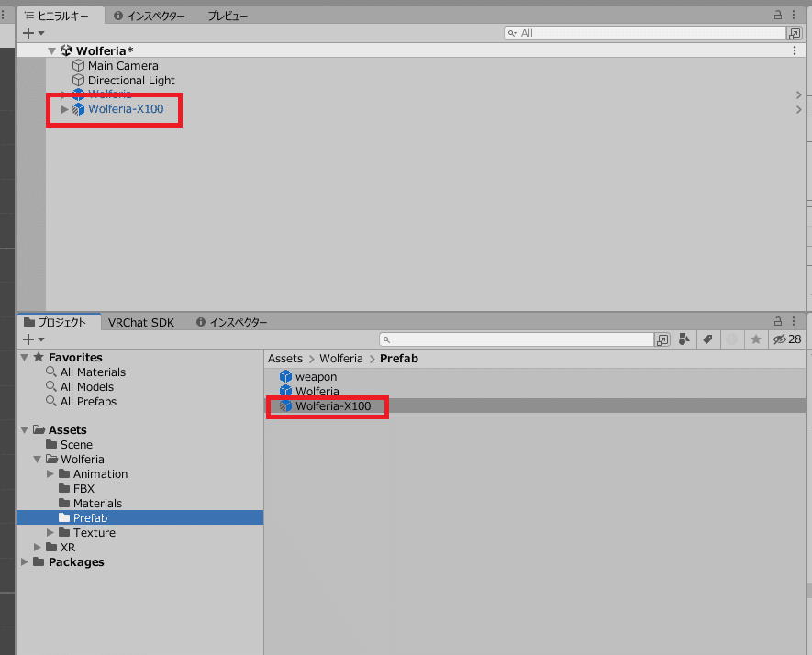
Task: Focus the Hierarchy search field
Action: (645, 33)
